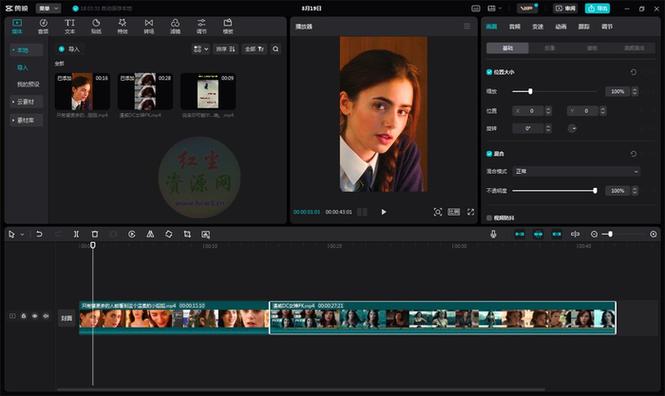665x396 pixels.
Task: Expand the selection tool dropdown arrow
Action: (x=22, y=234)
